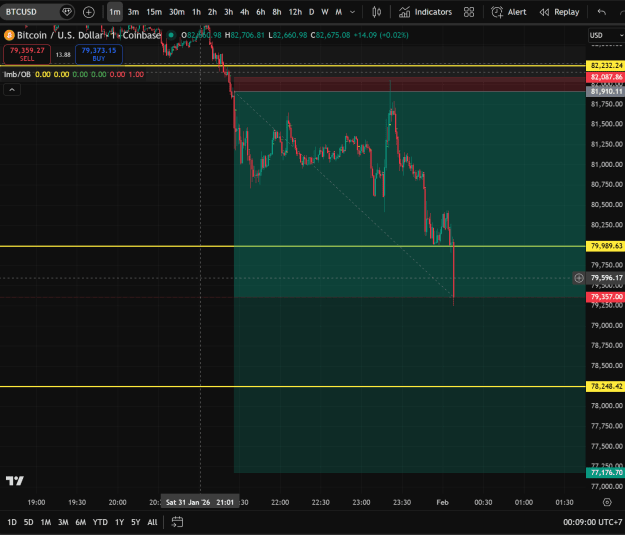The width and height of the screenshot is (625, 535).
Task: Open the candlestick chart type selector
Action: pos(376,12)
